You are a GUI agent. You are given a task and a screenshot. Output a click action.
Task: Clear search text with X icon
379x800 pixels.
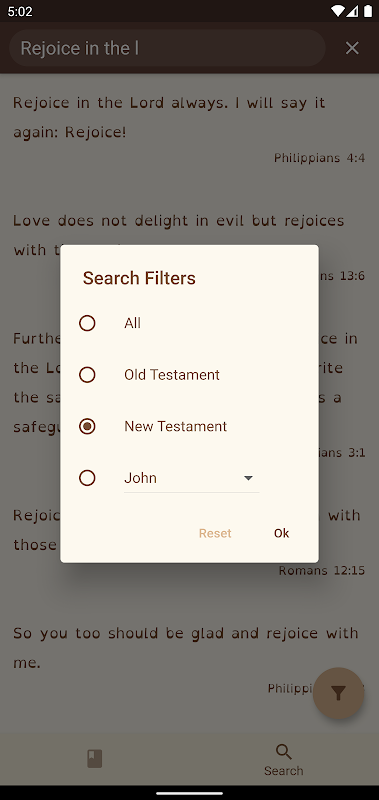pos(352,48)
